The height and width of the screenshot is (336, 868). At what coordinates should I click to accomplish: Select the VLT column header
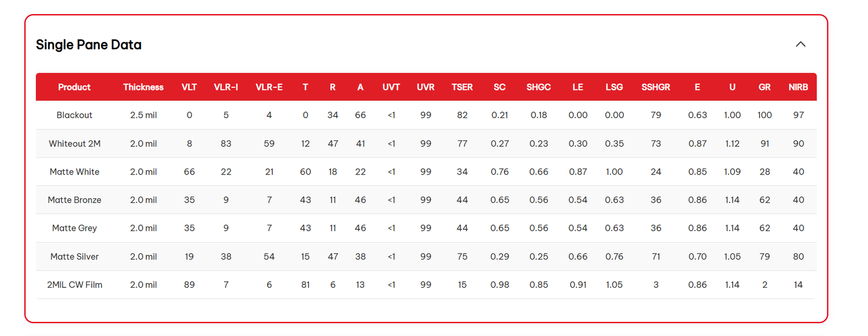(189, 87)
